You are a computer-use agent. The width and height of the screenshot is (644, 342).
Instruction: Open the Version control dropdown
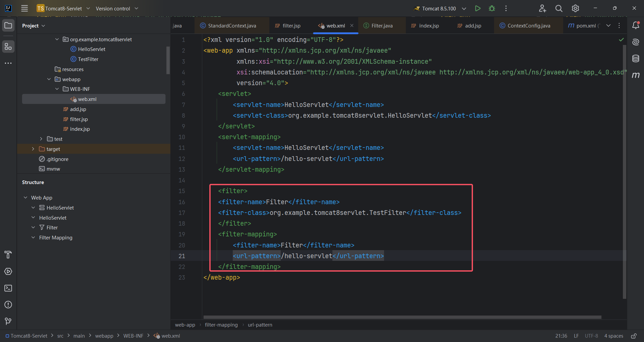(x=117, y=8)
